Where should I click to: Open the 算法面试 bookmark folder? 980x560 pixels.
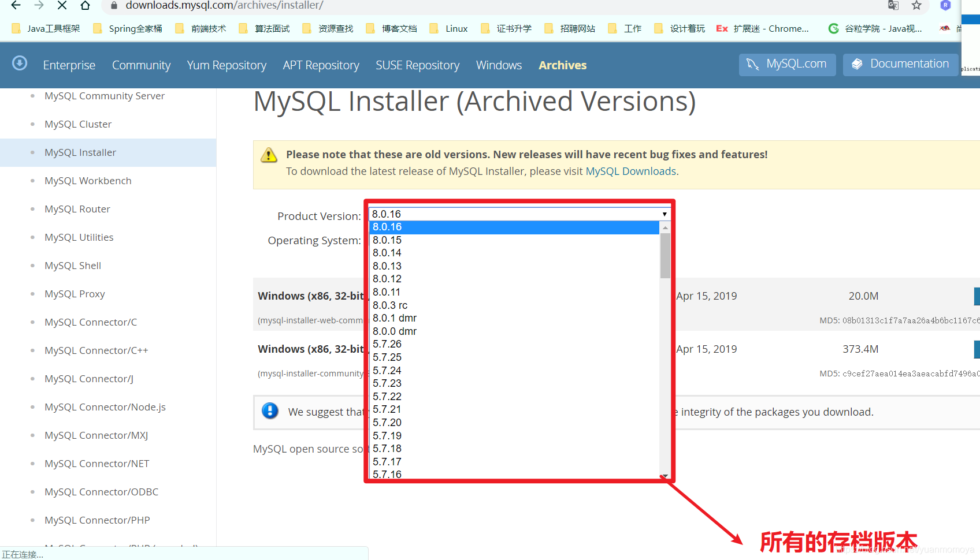pos(264,28)
